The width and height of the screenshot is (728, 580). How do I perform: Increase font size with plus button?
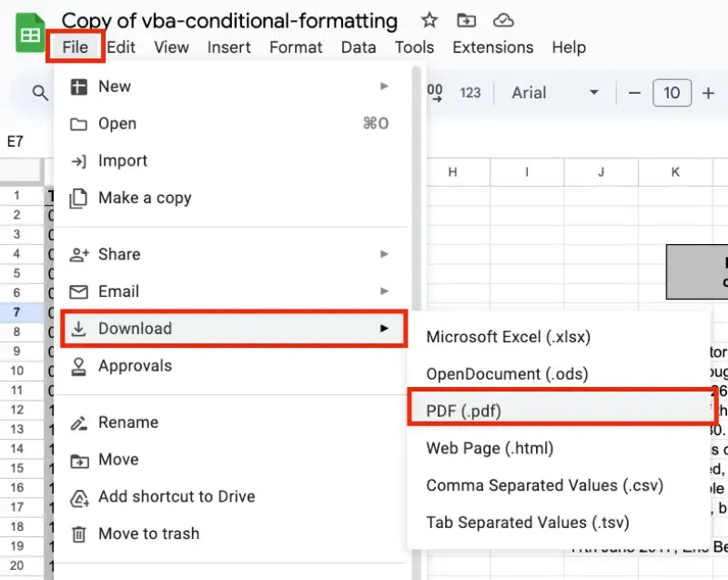point(708,92)
